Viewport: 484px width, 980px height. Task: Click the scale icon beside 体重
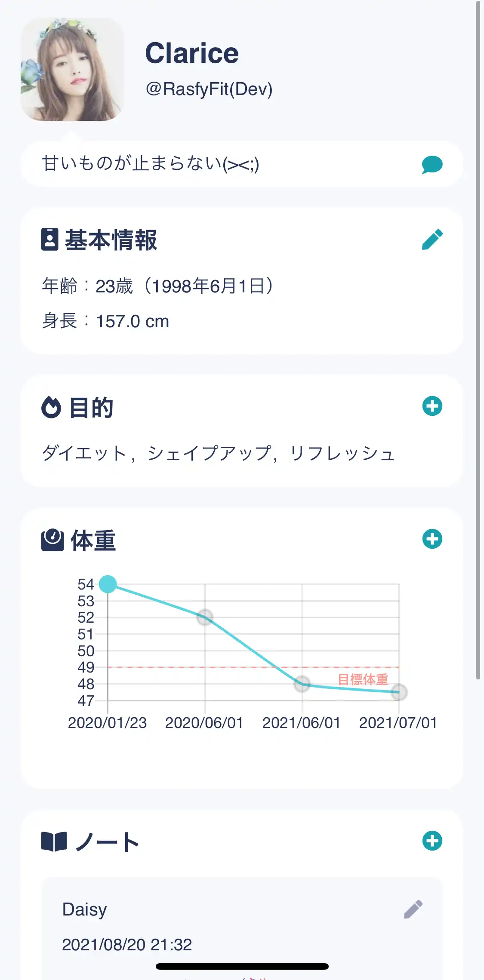coord(52,540)
